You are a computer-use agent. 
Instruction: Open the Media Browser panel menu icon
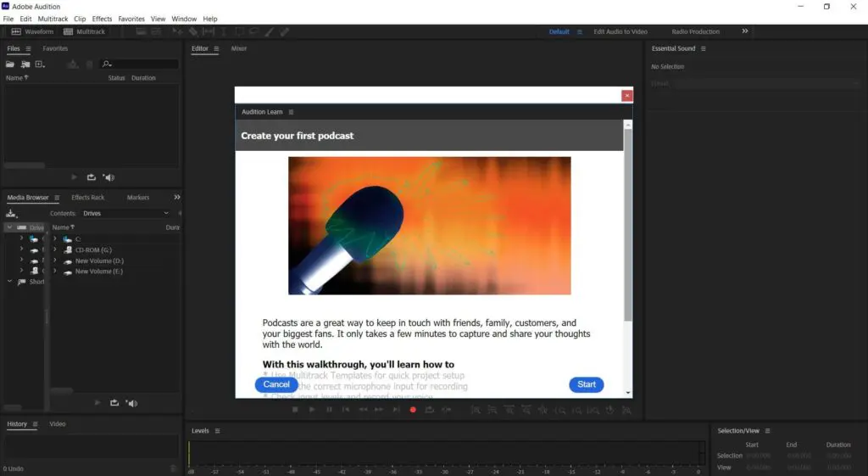(x=57, y=198)
